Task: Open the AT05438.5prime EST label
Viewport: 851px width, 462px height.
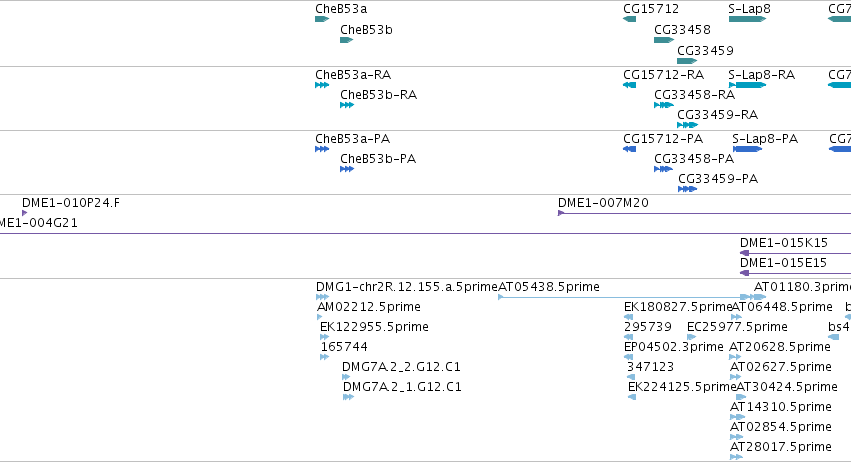Action: [x=549, y=287]
